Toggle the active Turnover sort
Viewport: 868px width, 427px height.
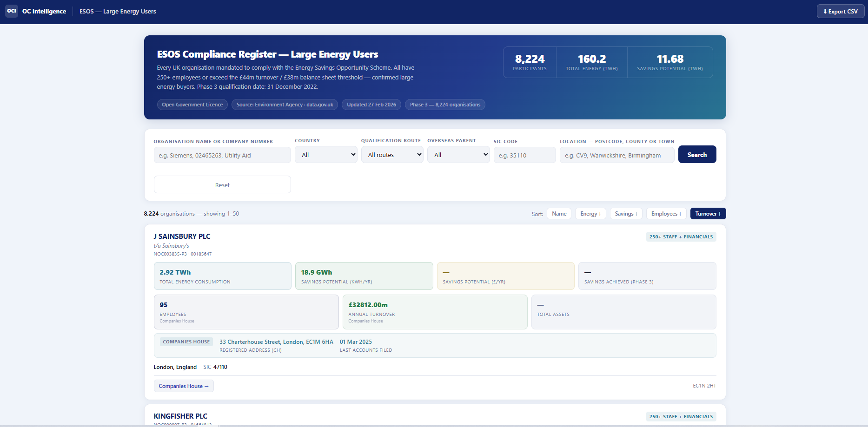pyautogui.click(x=708, y=214)
